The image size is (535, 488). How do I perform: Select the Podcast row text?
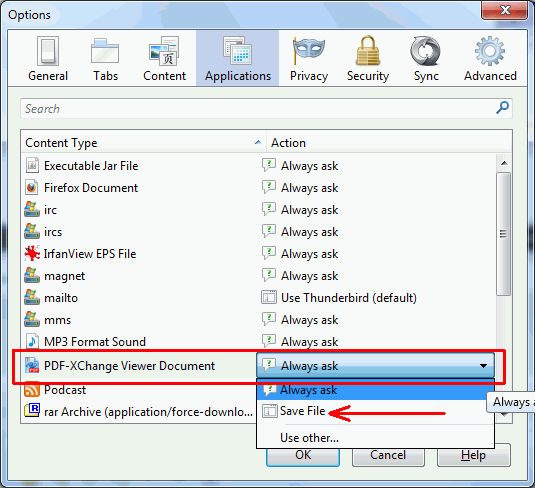(65, 390)
